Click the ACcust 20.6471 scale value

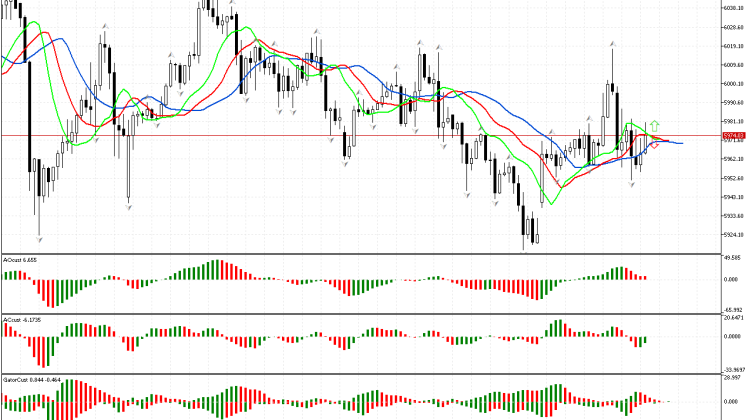tap(735, 318)
